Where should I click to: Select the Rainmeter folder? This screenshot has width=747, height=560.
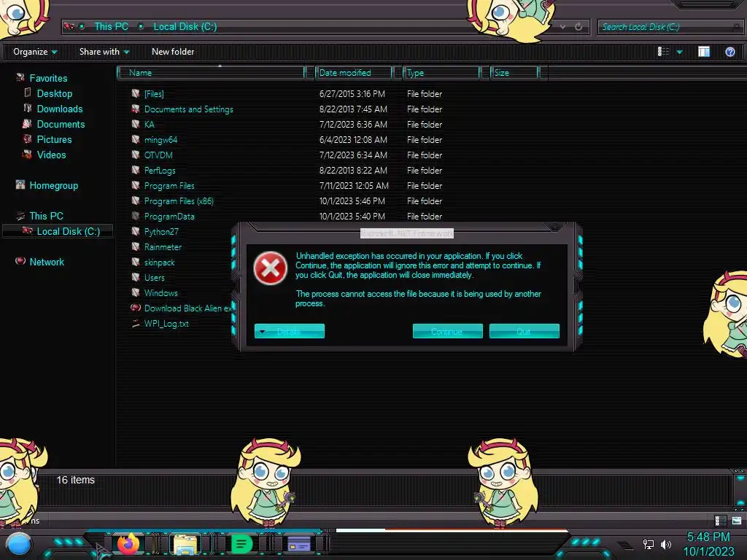[163, 246]
